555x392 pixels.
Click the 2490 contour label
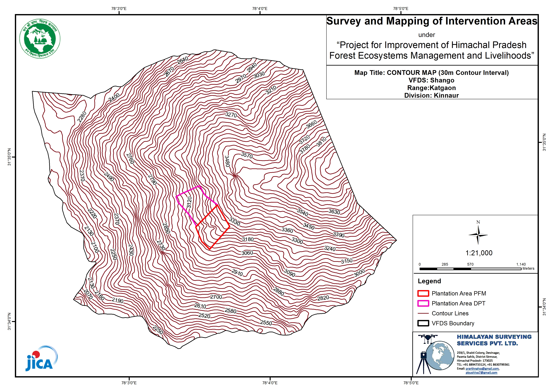(x=109, y=176)
